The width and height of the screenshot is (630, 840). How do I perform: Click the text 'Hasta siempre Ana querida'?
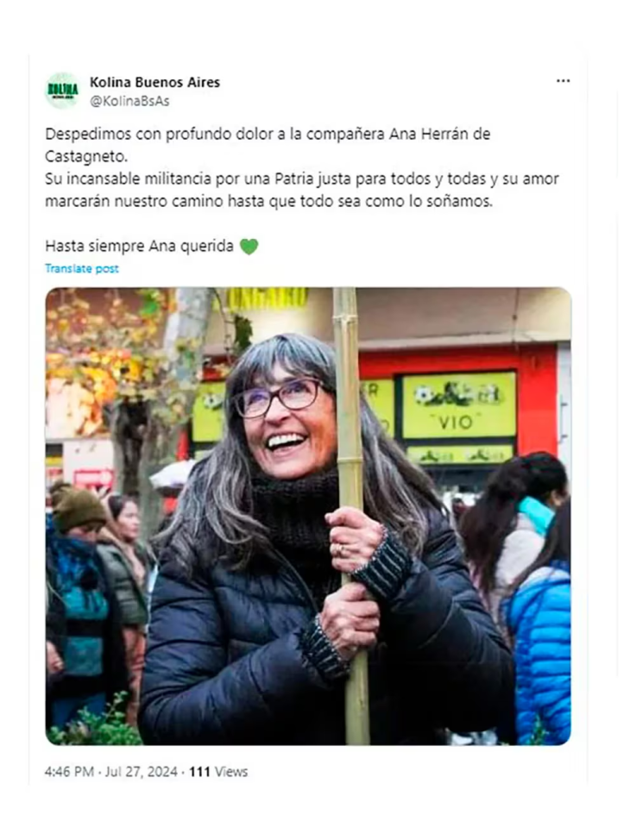(x=140, y=247)
